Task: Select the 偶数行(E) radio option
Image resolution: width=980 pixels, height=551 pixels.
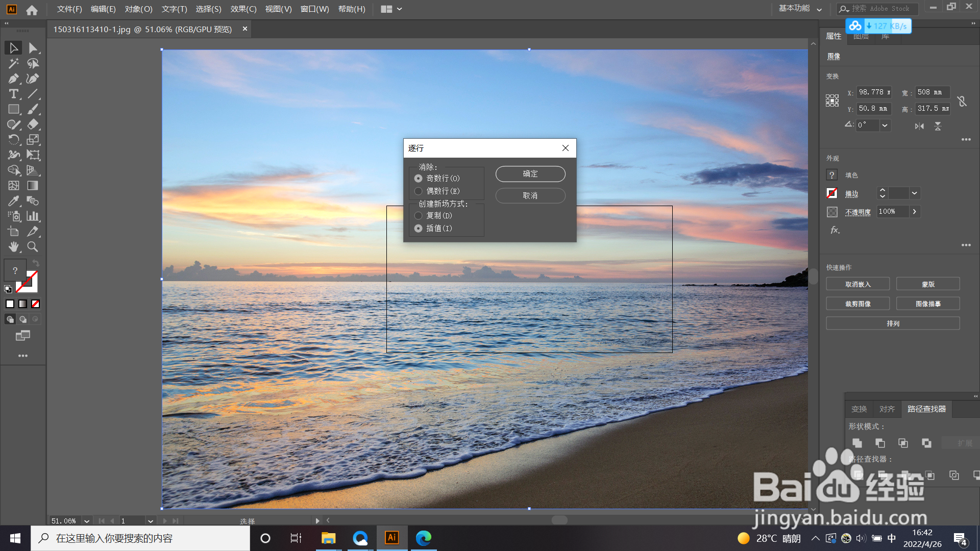Action: coord(419,191)
